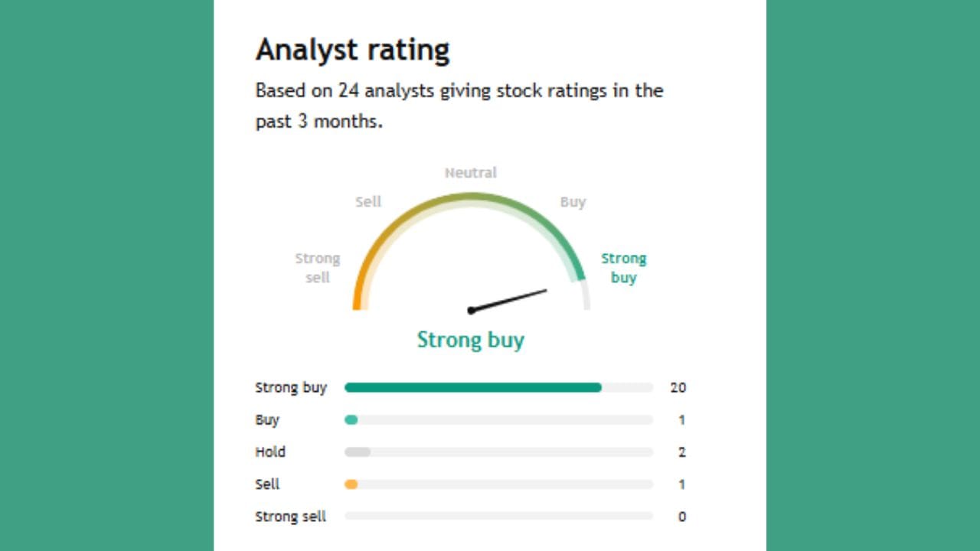Click the gray "Sell" label on the gauge
980x551 pixels.
point(368,202)
